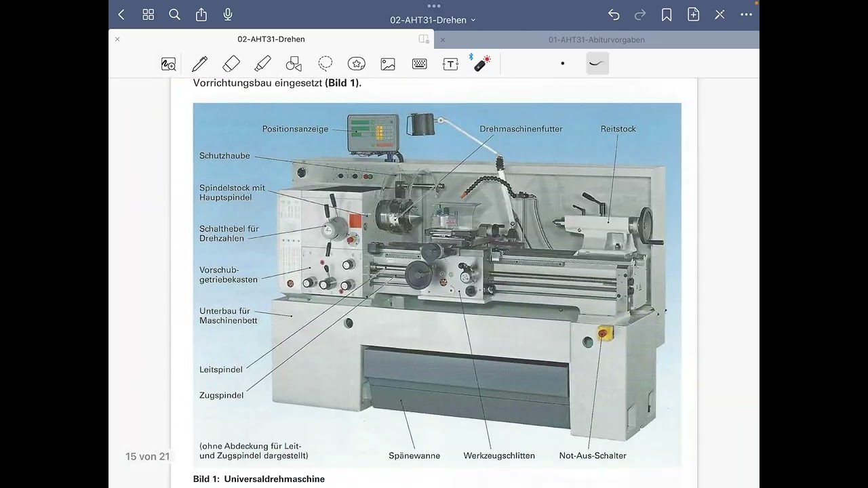Select the Text box tool
This screenshot has width=868, height=488.
[x=450, y=64]
